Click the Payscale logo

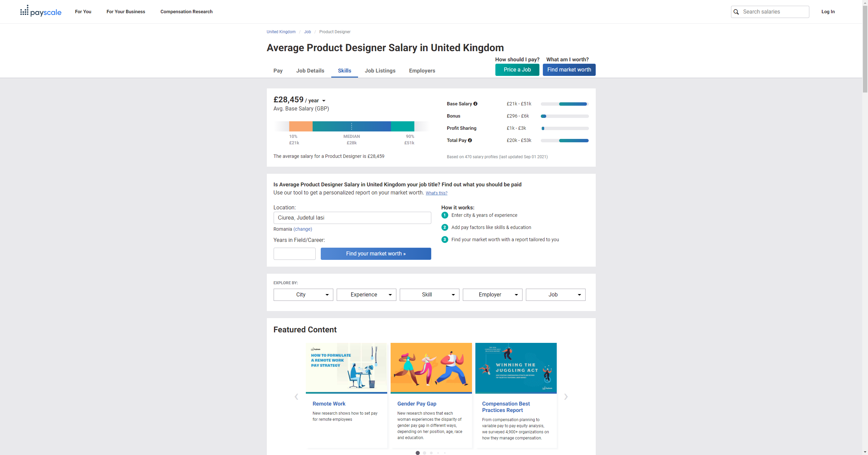point(41,12)
